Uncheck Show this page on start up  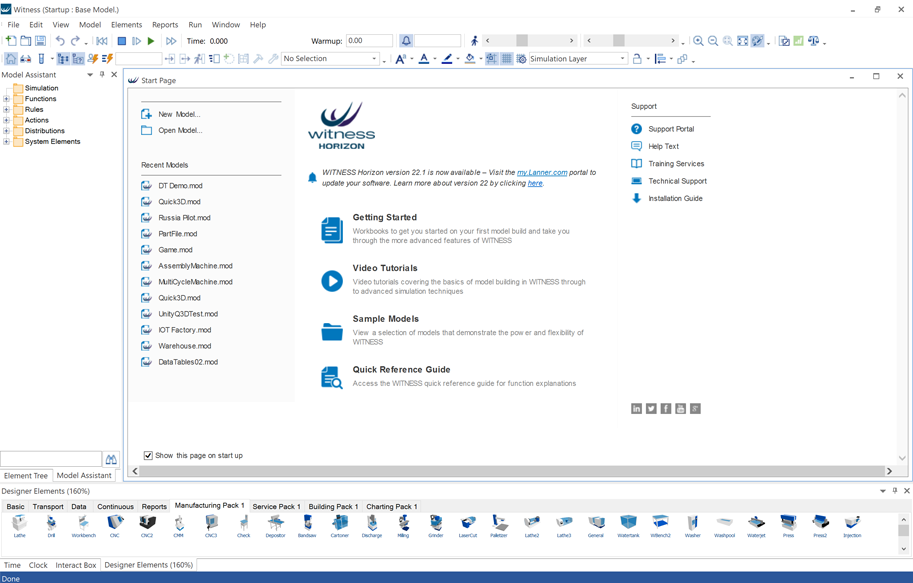tap(148, 455)
